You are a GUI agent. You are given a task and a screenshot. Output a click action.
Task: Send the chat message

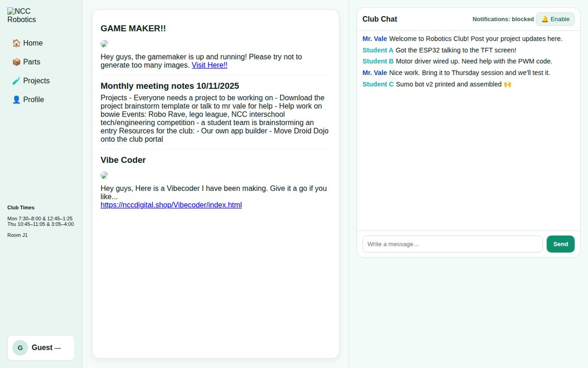561,244
